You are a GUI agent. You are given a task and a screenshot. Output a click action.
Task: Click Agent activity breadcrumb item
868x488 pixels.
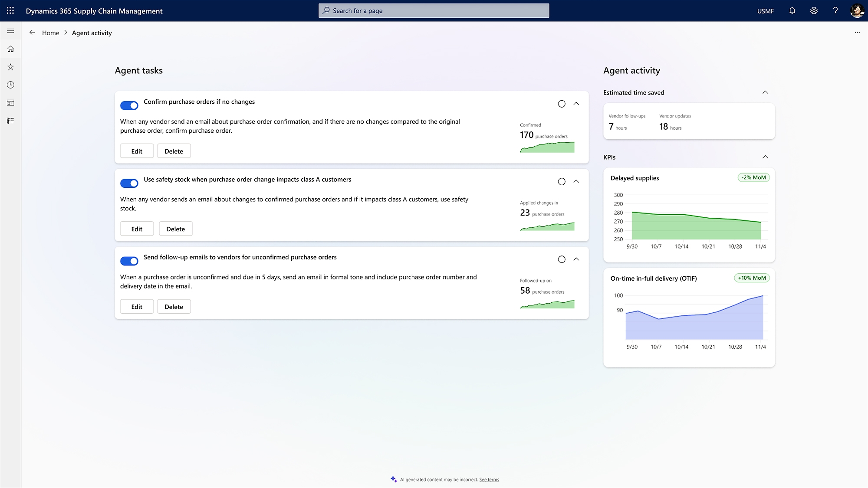(x=92, y=33)
